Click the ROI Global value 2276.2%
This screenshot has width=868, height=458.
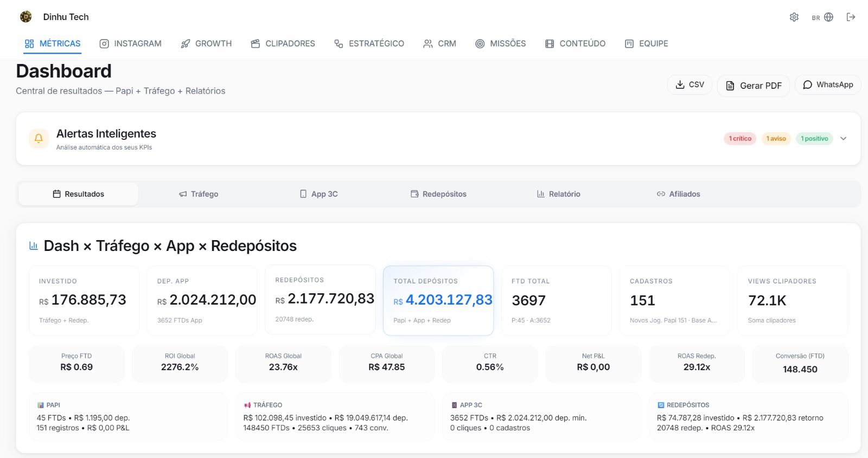pyautogui.click(x=180, y=367)
